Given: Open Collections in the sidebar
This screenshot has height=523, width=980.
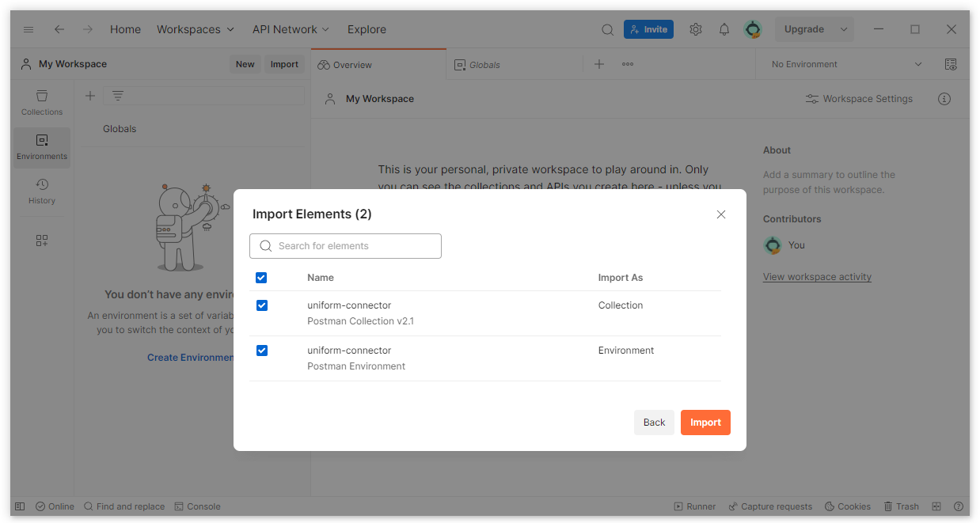Looking at the screenshot, I should (42, 103).
